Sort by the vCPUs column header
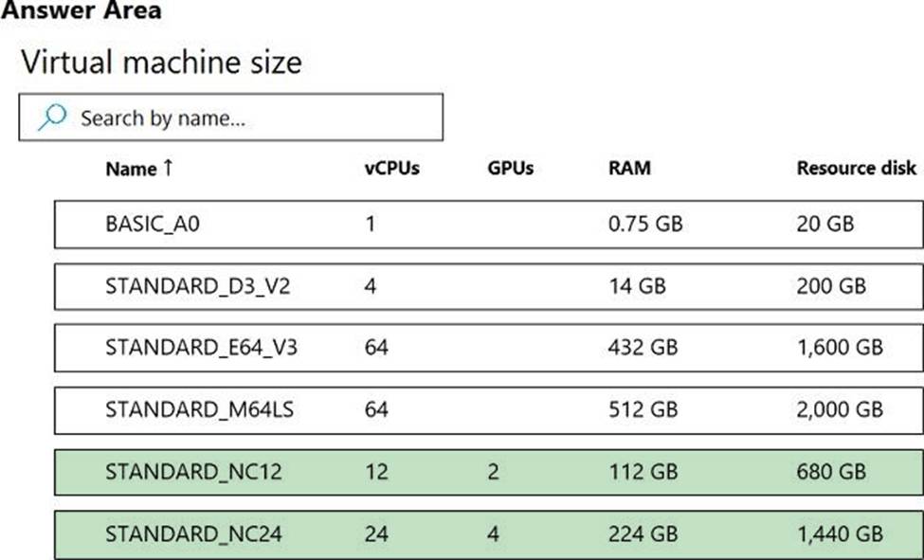The height and width of the screenshot is (560, 924). click(x=392, y=169)
